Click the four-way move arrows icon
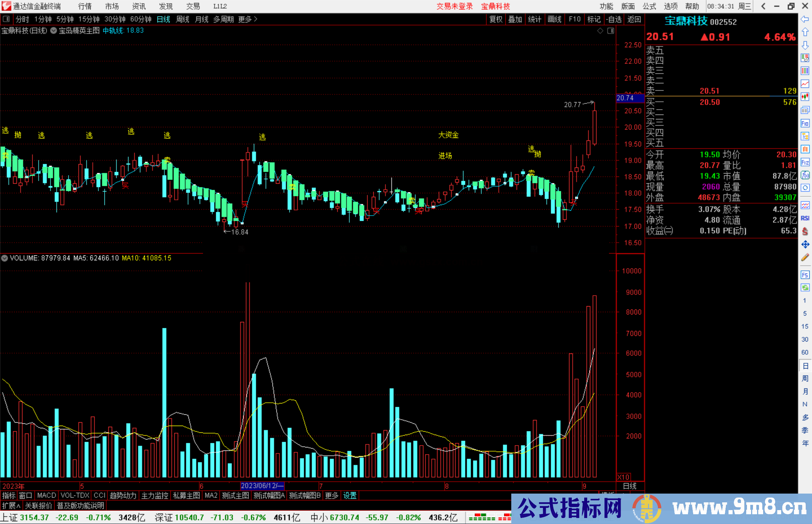 pyautogui.click(x=805, y=245)
